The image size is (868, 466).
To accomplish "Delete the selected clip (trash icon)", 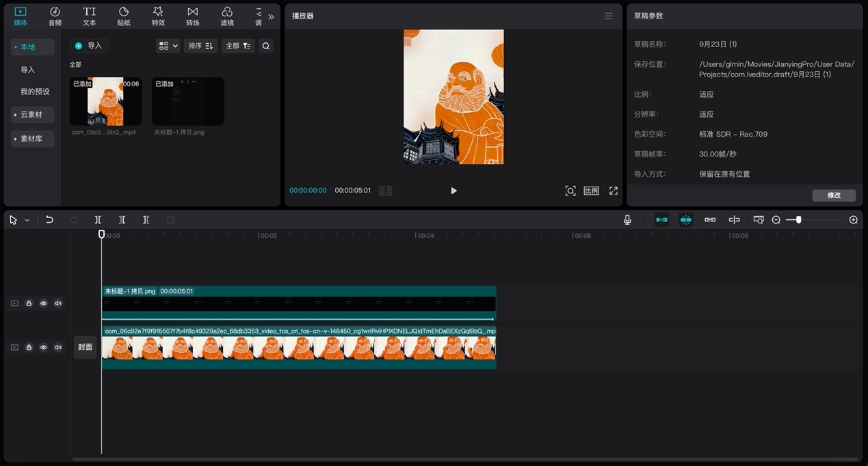I will point(170,220).
